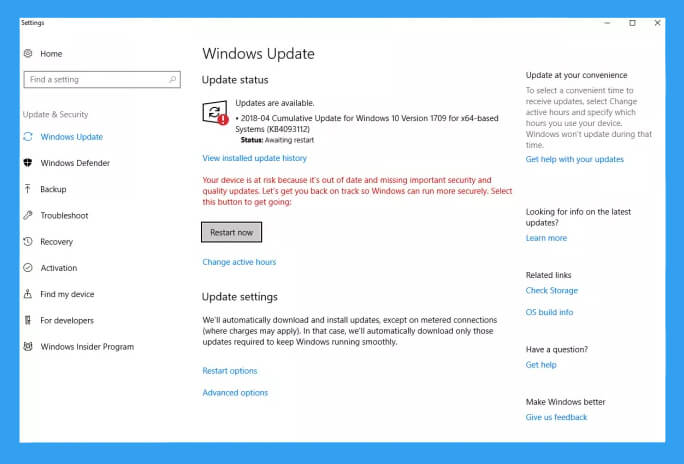Open the OS build info link
Screen dimensions: 684x464
click(549, 312)
